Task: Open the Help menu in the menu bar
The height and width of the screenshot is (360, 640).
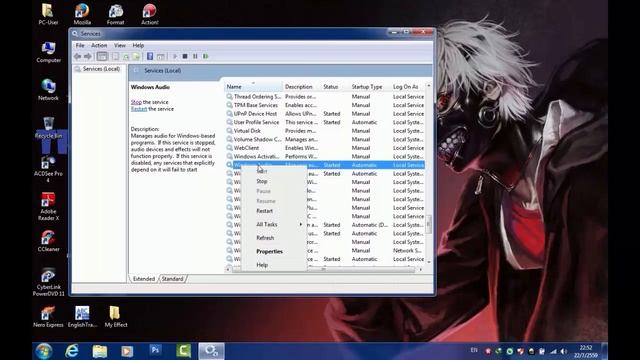Action: (x=138, y=45)
